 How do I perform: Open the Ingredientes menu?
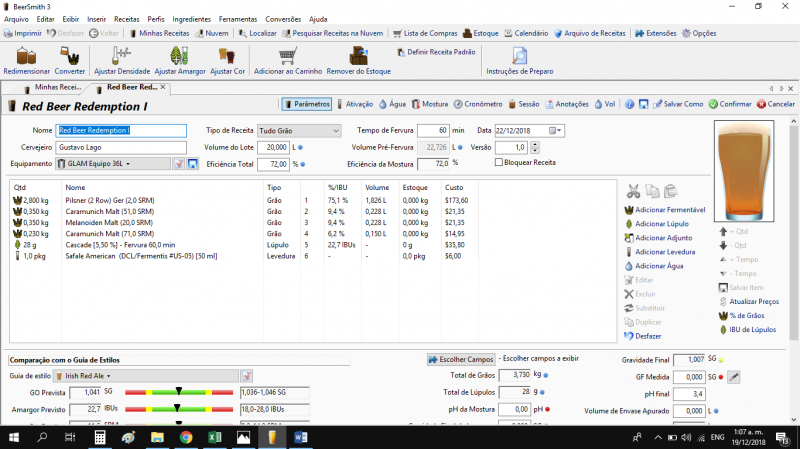coord(191,19)
